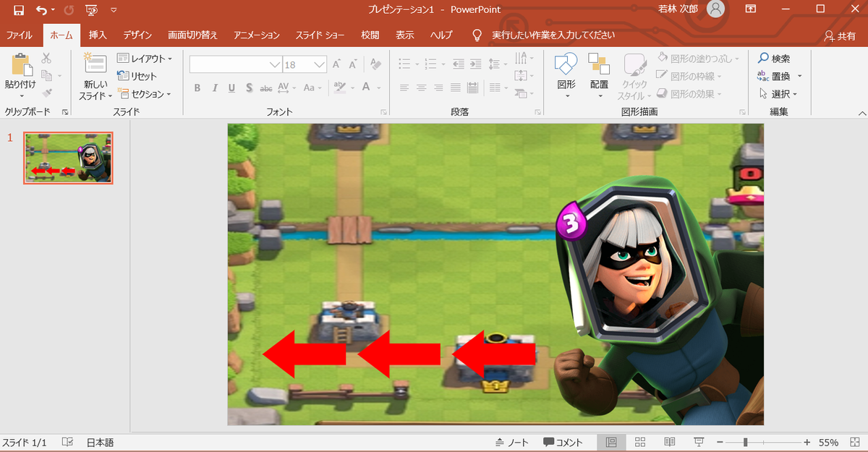This screenshot has height=452, width=868.
Task: Click the zoom slider handle
Action: (745, 443)
